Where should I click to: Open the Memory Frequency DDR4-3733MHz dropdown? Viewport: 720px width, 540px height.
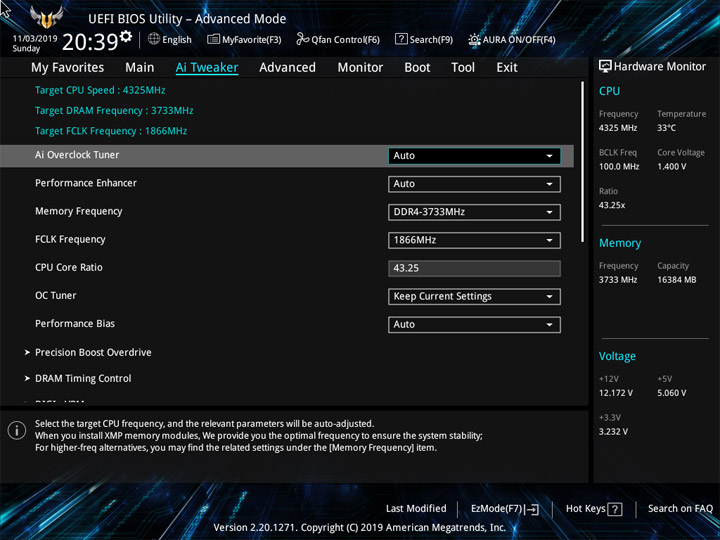(474, 212)
